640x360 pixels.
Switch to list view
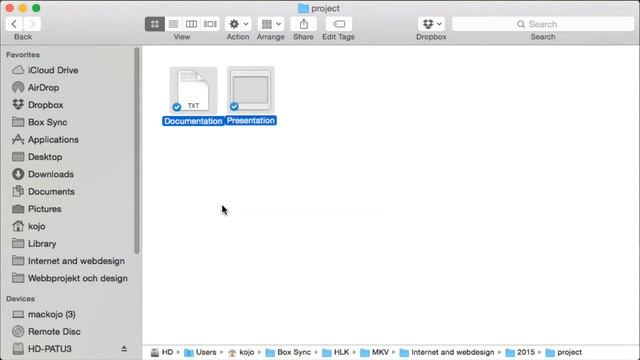[173, 24]
